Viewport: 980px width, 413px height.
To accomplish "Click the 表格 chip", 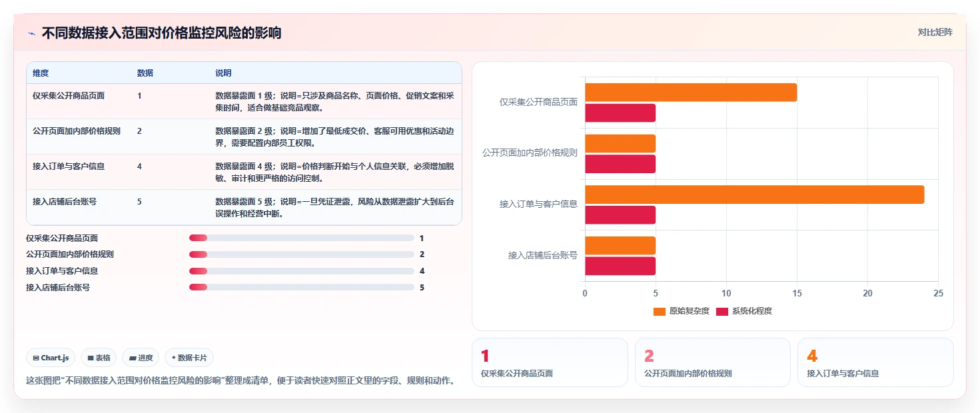I will (99, 358).
